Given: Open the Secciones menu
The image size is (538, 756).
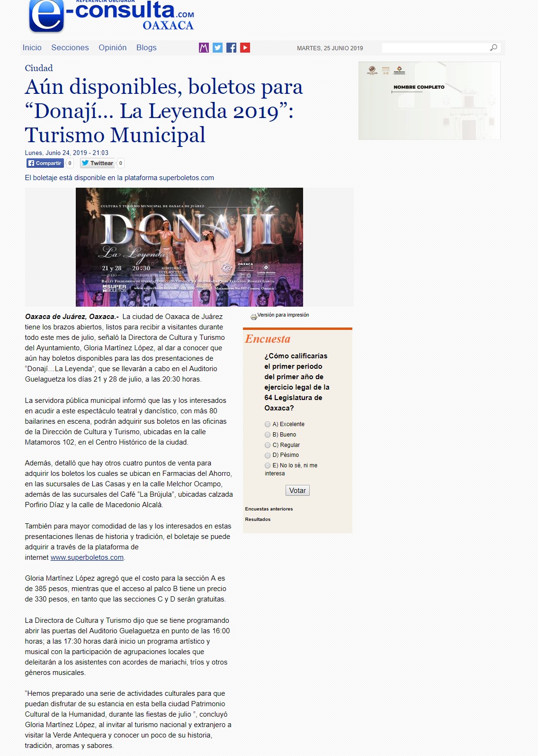Looking at the screenshot, I should (x=70, y=47).
